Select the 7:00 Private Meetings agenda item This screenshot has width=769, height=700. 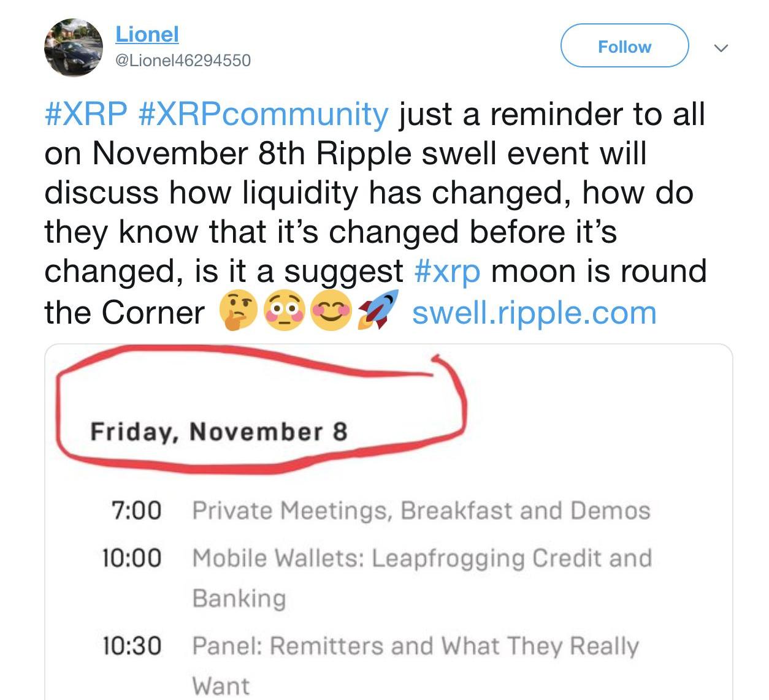point(380,510)
